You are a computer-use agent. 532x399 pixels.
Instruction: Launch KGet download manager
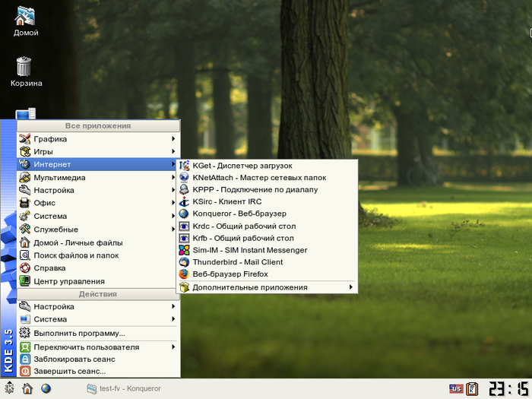[x=242, y=165]
